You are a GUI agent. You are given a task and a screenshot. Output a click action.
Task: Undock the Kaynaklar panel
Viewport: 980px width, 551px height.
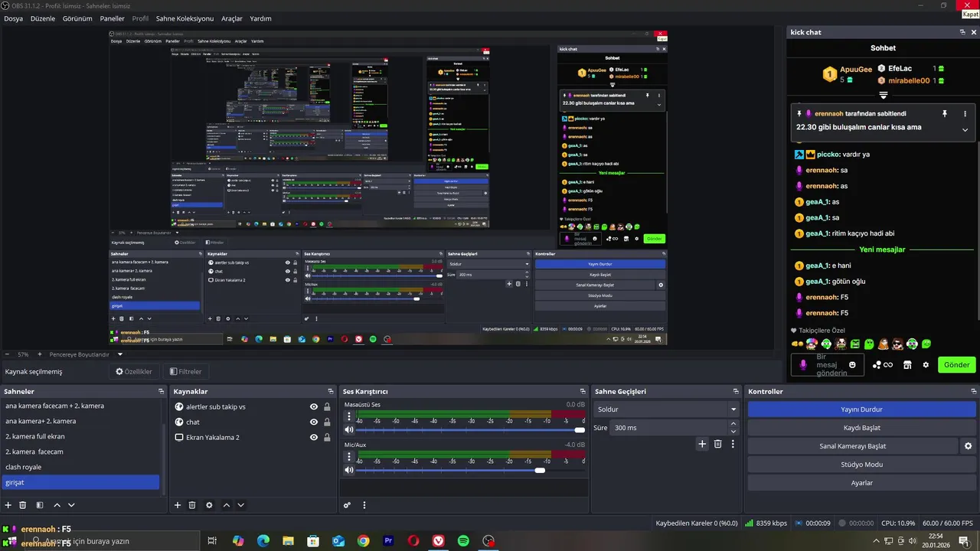tap(329, 391)
